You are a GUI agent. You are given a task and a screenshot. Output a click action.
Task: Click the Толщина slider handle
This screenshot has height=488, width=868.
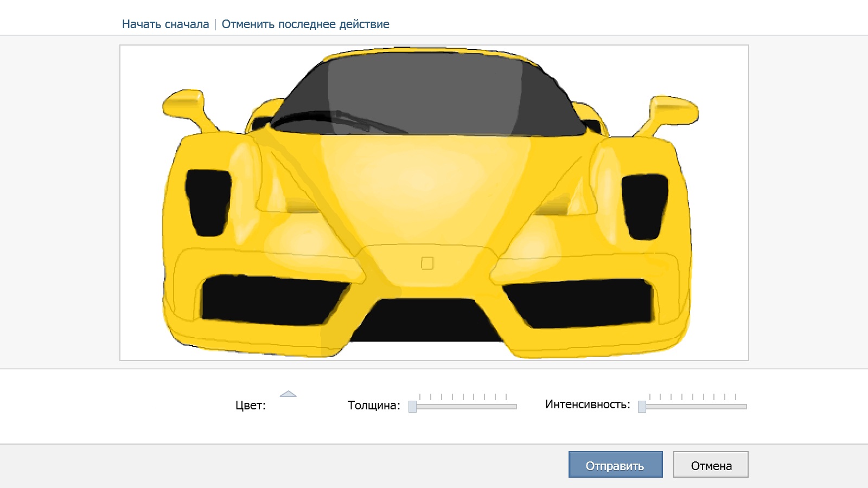412,406
